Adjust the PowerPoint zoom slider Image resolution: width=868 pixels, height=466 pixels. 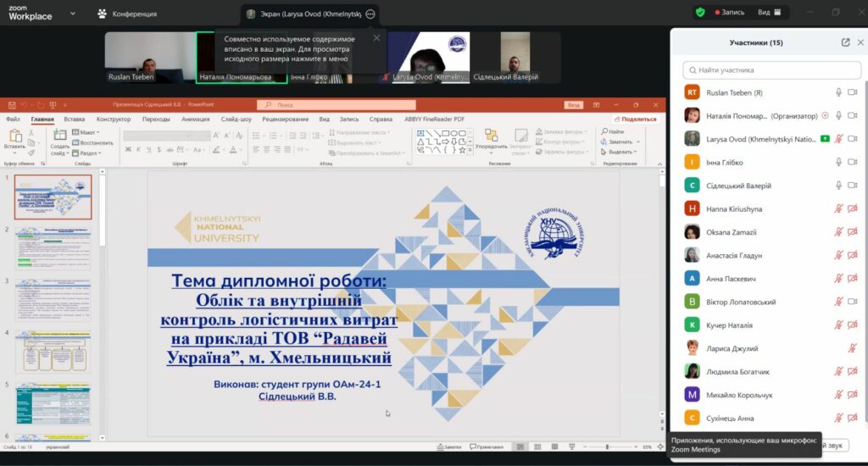(608, 447)
